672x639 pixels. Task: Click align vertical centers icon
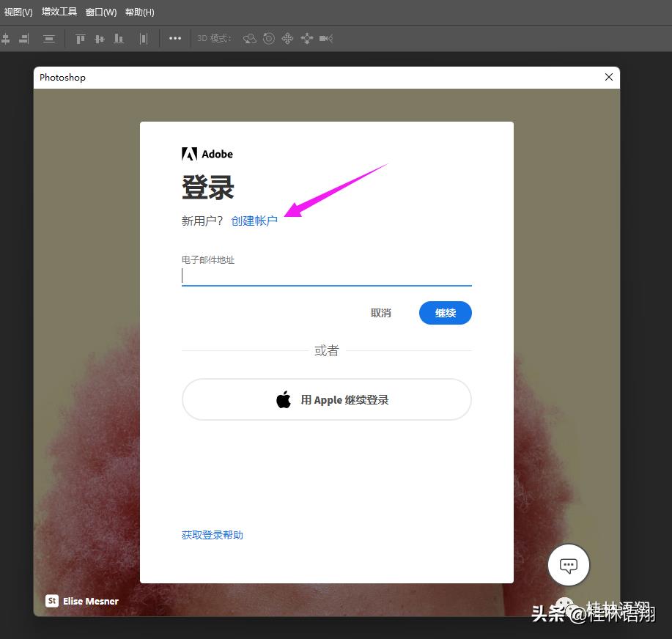(100, 39)
